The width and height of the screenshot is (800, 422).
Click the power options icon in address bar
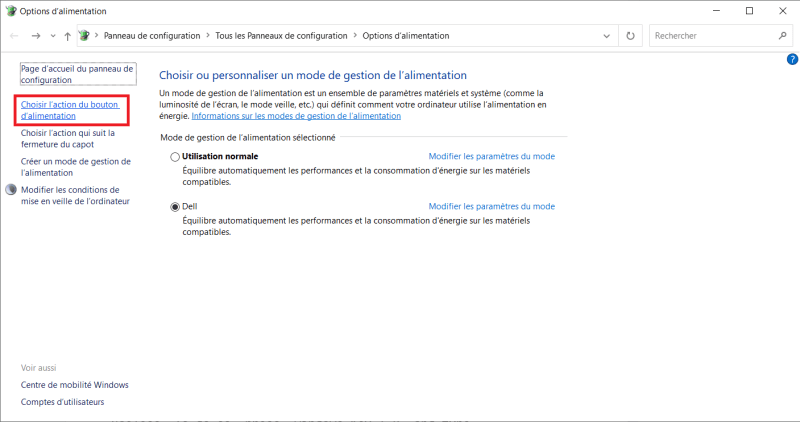click(84, 35)
